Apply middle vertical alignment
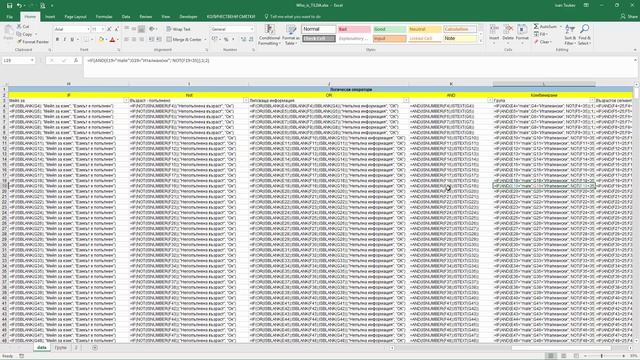640x360 pixels. point(134,29)
